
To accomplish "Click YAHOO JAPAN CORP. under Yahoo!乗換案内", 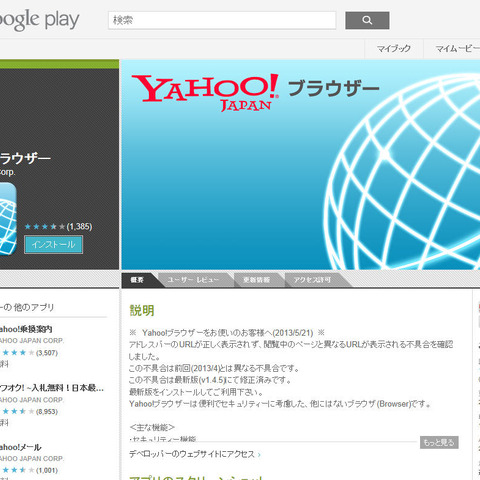I will (x=32, y=341).
